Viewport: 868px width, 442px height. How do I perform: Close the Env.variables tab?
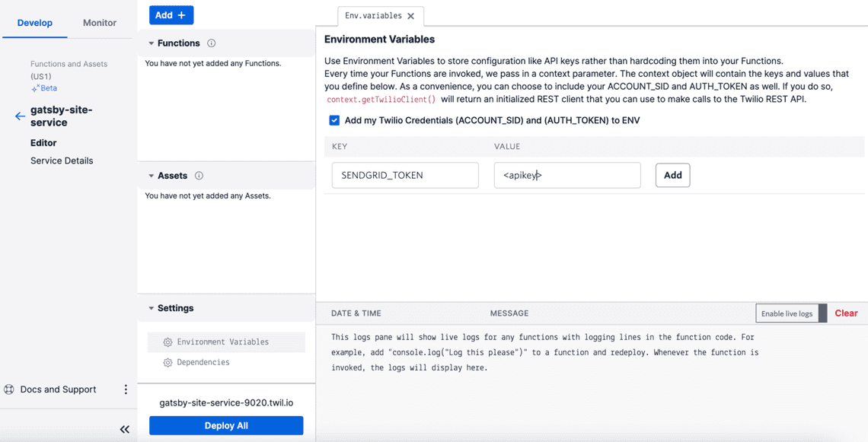(x=411, y=16)
